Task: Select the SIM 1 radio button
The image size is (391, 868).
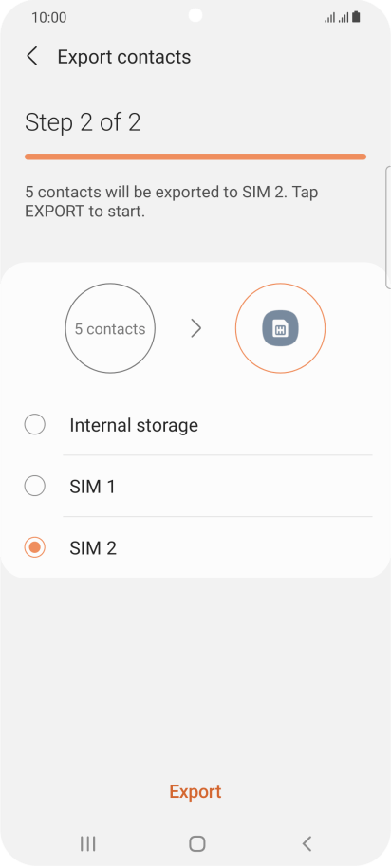Action: pos(35,486)
